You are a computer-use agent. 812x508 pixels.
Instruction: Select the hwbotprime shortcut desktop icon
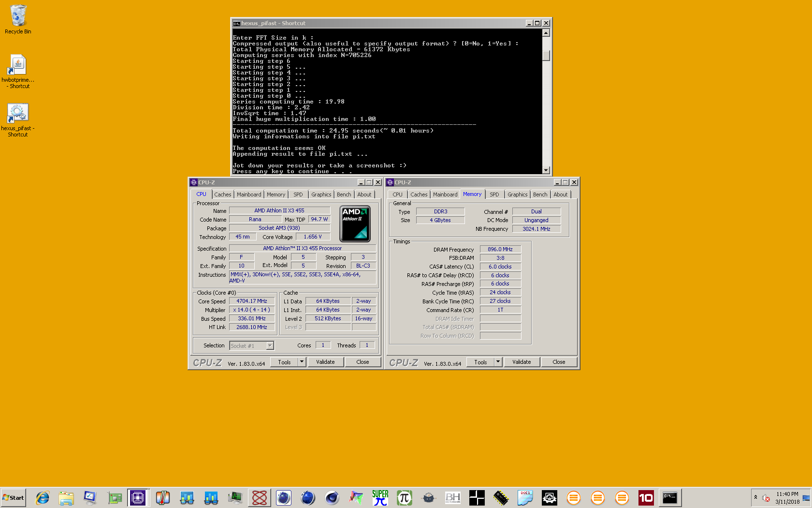tap(18, 71)
